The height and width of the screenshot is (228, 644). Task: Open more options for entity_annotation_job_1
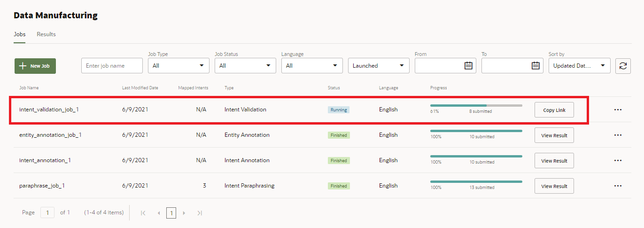click(x=618, y=135)
